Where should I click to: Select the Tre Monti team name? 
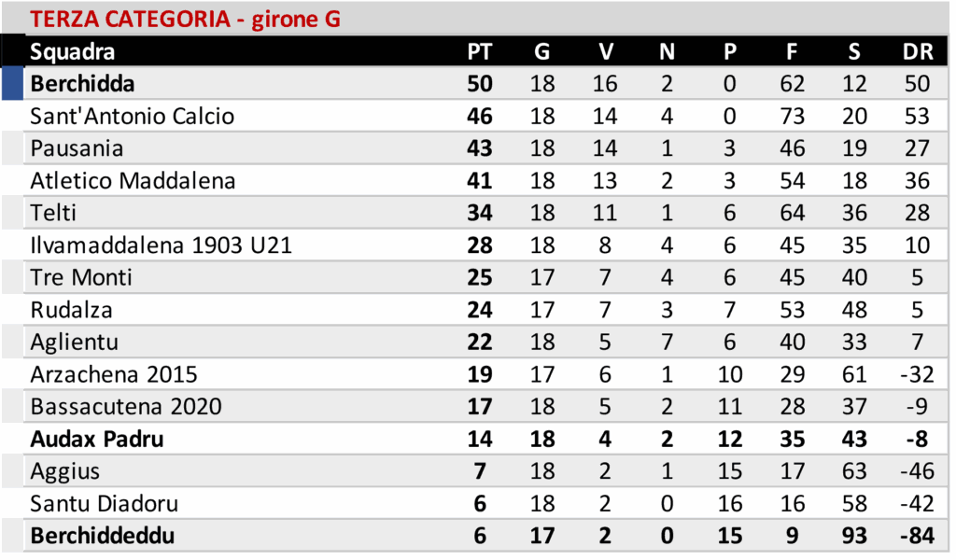coord(81,277)
